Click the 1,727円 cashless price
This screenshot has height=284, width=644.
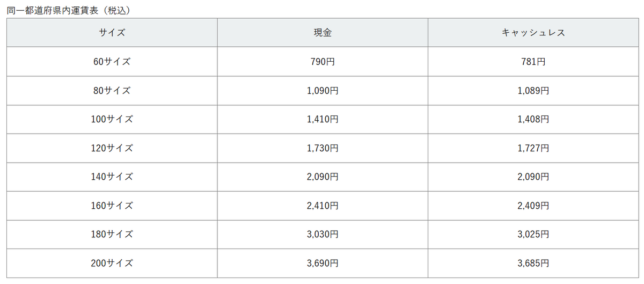[x=533, y=148]
